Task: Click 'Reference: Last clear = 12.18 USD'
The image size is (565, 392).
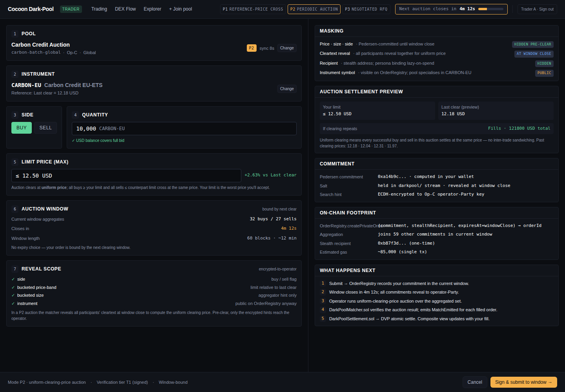Action: 45,93
